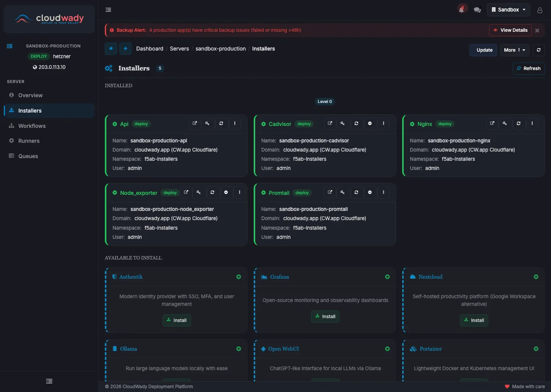Click the CloudWady logo
The width and height of the screenshot is (551, 392).
[x=49, y=19]
